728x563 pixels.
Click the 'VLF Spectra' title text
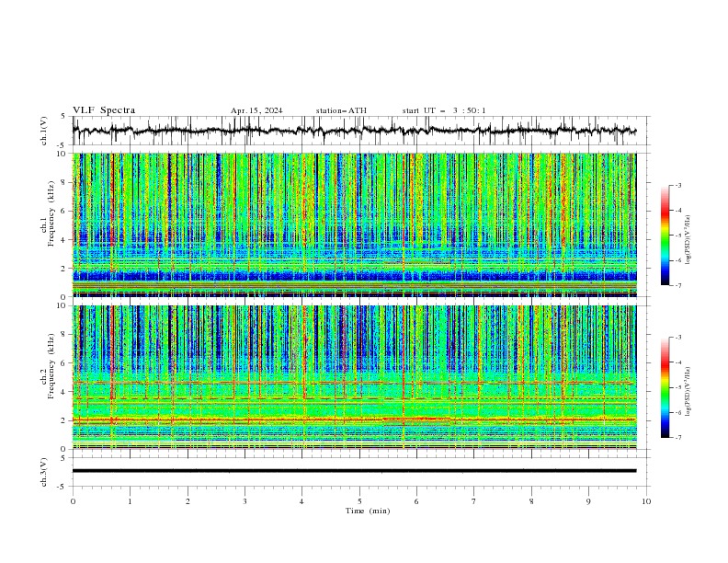click(x=104, y=110)
